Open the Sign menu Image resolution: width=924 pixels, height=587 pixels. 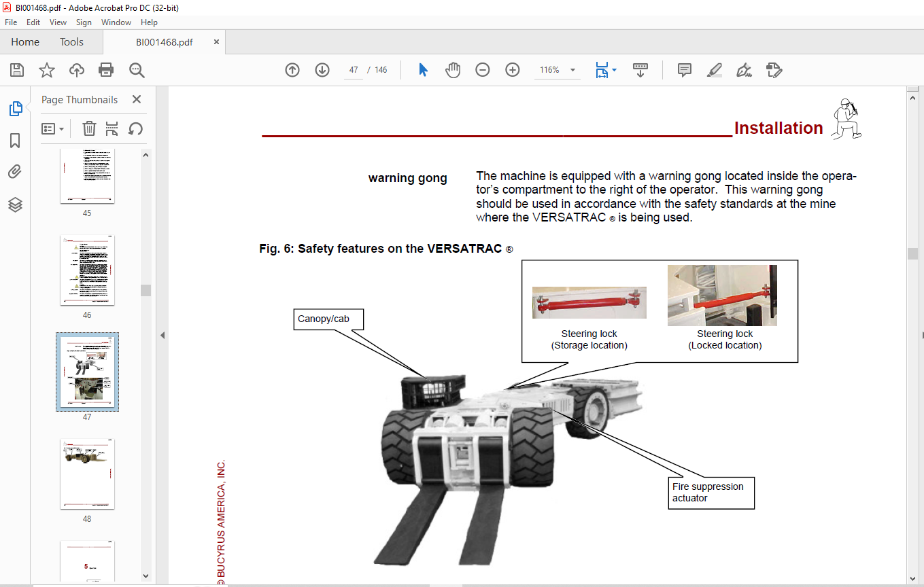coord(84,22)
